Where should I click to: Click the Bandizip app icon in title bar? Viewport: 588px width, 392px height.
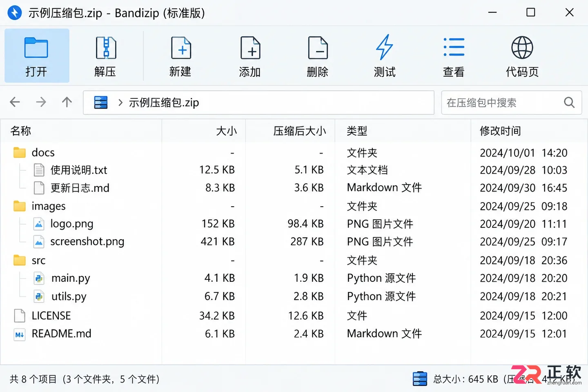pyautogui.click(x=15, y=13)
